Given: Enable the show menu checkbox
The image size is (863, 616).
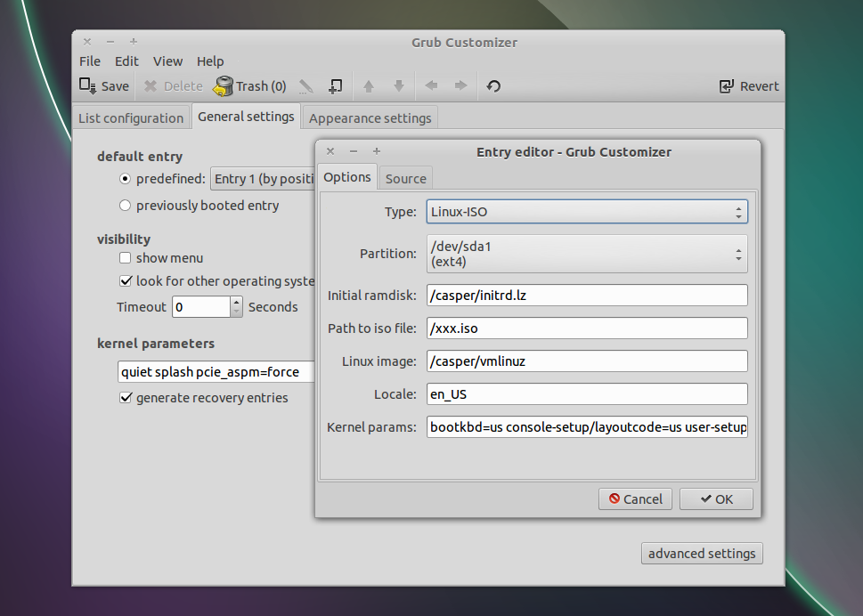Looking at the screenshot, I should pos(125,258).
